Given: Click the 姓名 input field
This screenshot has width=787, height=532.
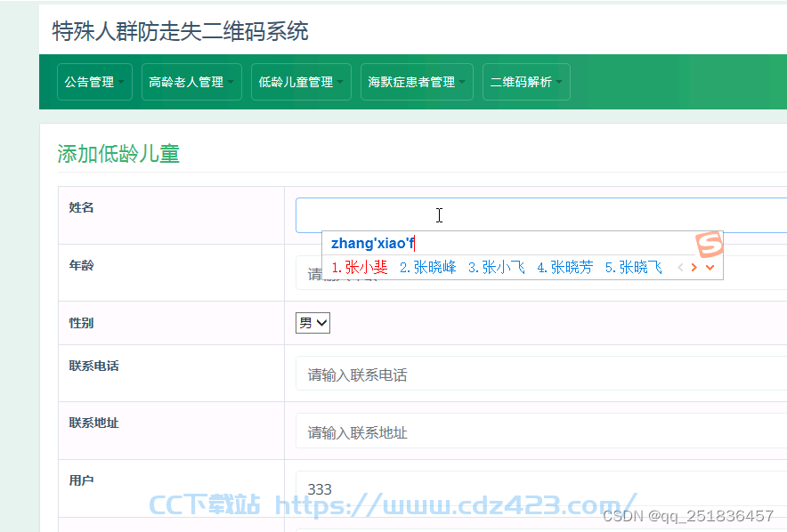Looking at the screenshot, I should [x=541, y=215].
